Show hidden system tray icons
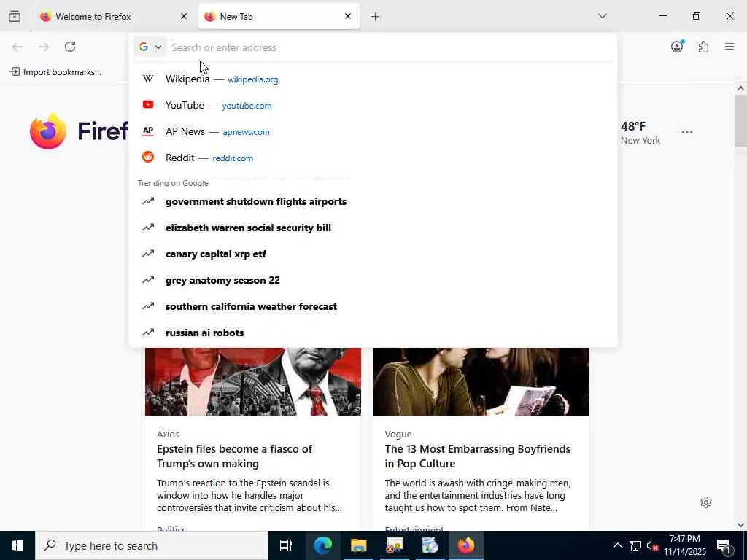 point(617,545)
